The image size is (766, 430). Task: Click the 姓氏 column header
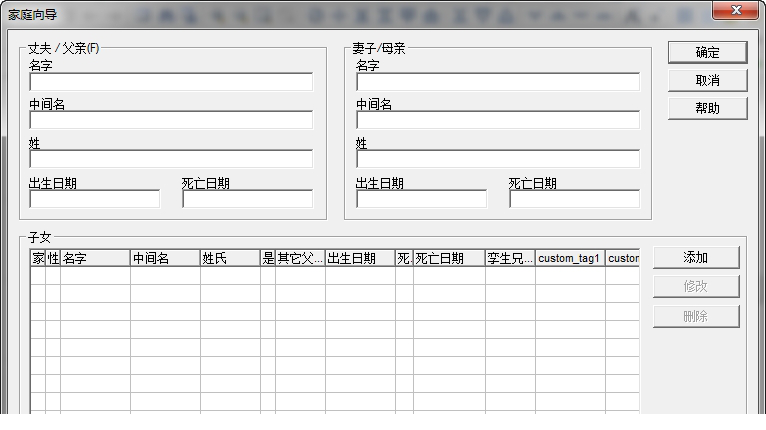click(230, 258)
